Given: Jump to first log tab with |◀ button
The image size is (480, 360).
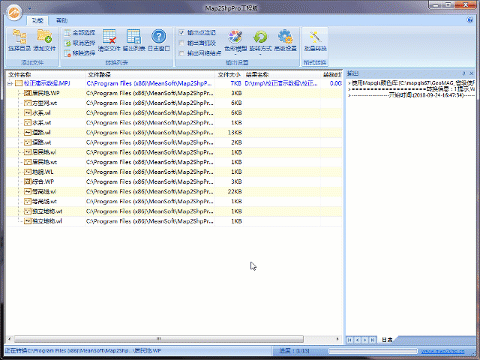Looking at the screenshot, I should click(x=350, y=340).
